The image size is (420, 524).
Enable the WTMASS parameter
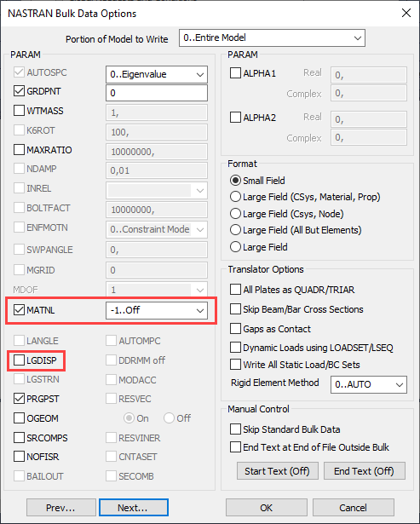[x=19, y=111]
